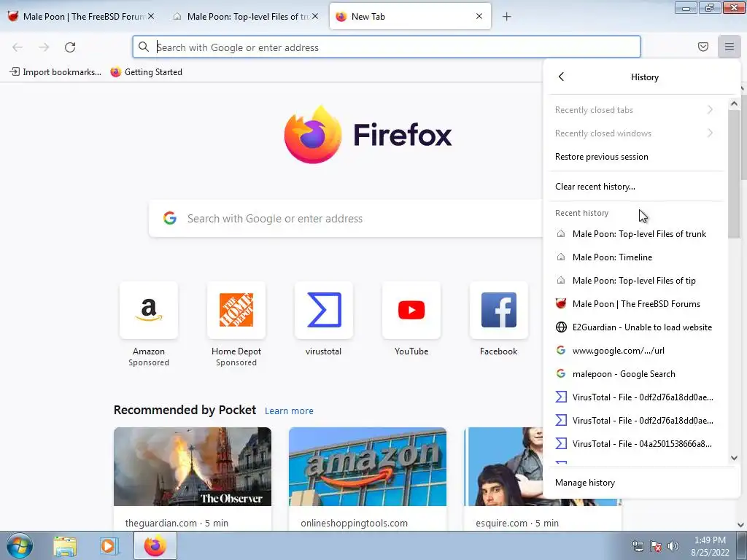Click the Windows Start button

click(19, 545)
